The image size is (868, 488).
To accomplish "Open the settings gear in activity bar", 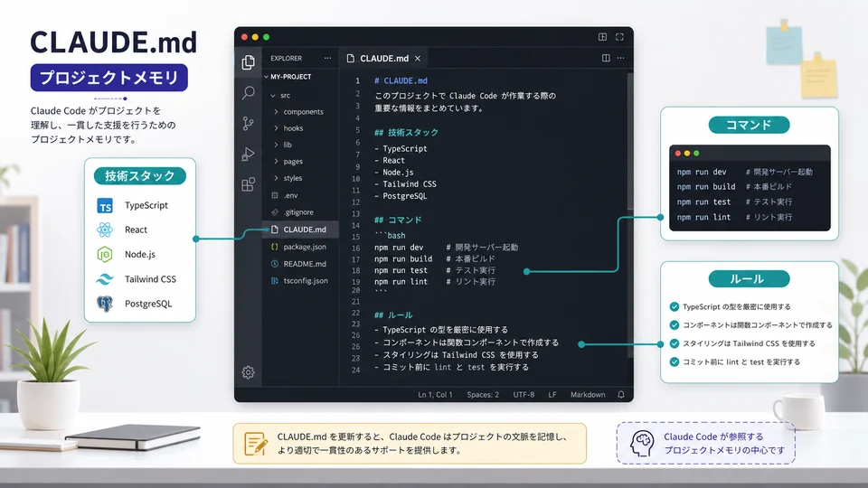I will [248, 372].
